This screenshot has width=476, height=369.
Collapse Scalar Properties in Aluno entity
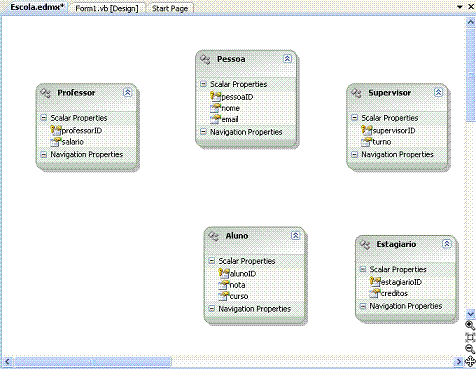211,261
